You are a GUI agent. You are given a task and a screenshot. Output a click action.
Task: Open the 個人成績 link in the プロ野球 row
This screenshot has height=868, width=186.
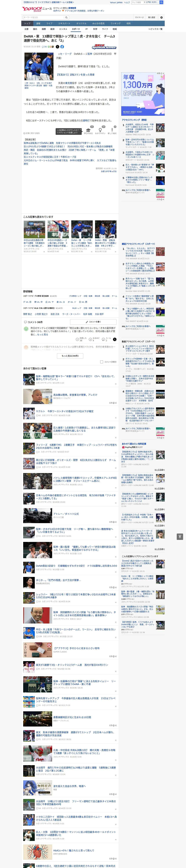[106, 296]
